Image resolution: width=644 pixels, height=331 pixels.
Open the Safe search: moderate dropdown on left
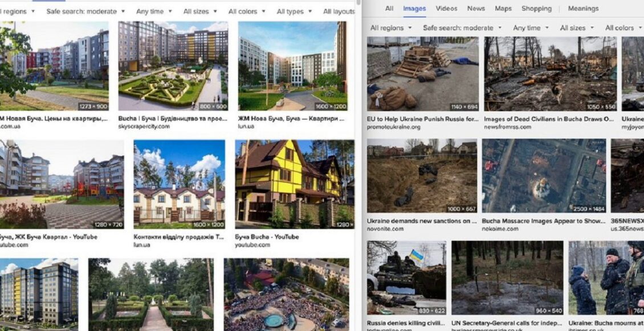click(x=85, y=11)
